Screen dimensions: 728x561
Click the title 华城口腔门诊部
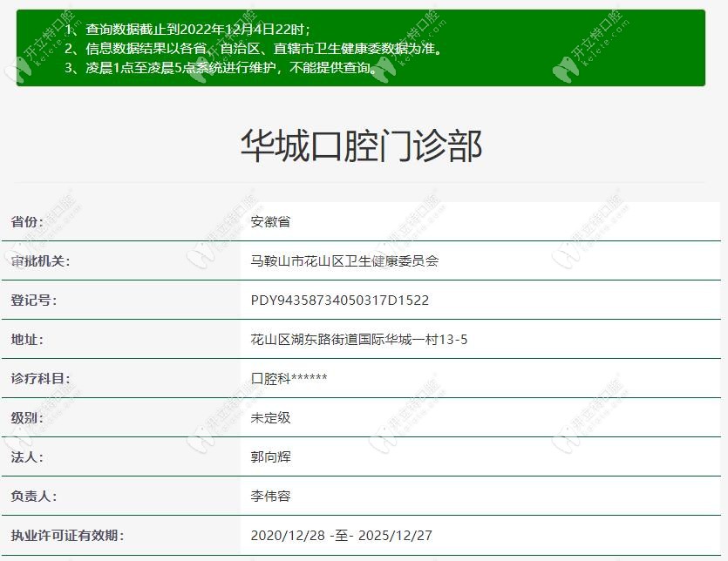click(361, 145)
